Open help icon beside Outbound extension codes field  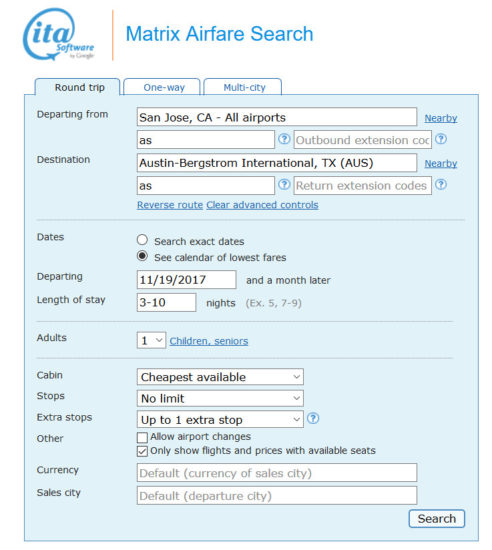click(441, 139)
